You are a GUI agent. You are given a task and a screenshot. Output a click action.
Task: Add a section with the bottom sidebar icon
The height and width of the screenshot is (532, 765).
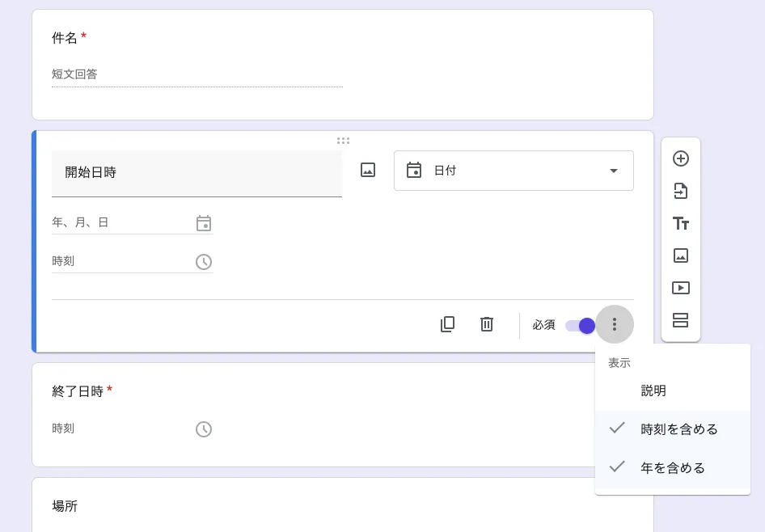pyautogui.click(x=681, y=320)
